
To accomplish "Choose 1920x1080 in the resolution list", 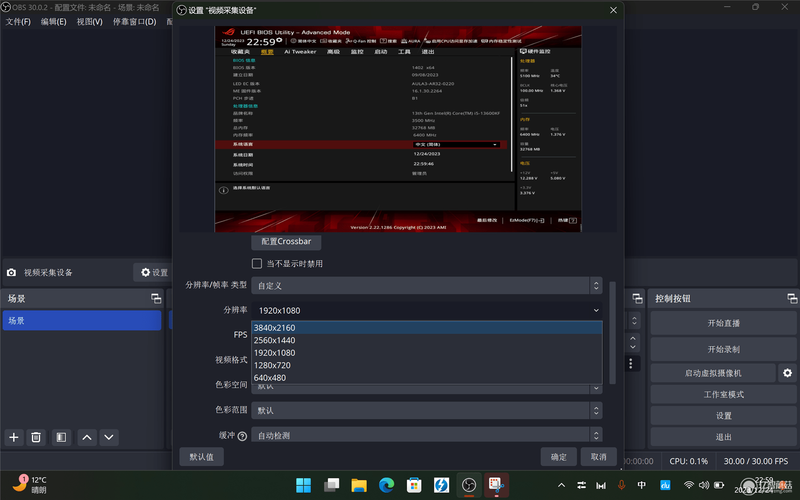I will 427,353.
